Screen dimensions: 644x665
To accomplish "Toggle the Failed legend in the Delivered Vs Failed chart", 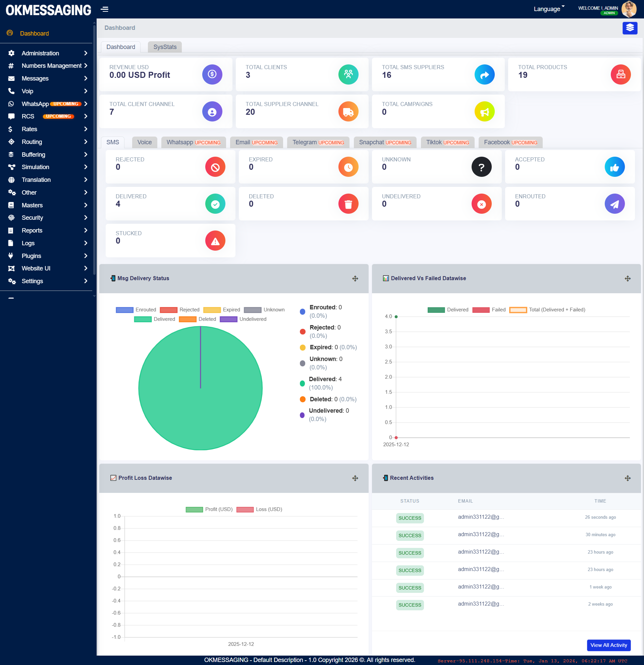I will 488,310.
